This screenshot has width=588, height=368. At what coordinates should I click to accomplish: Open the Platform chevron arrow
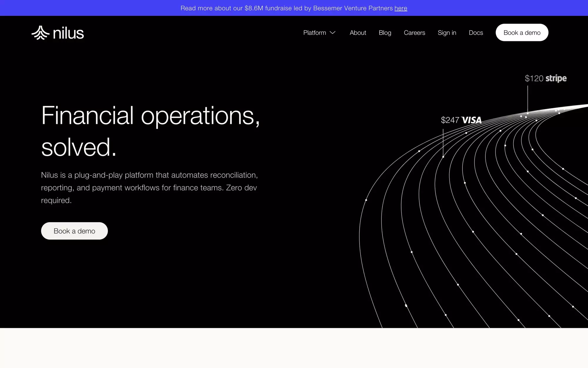coord(333,33)
